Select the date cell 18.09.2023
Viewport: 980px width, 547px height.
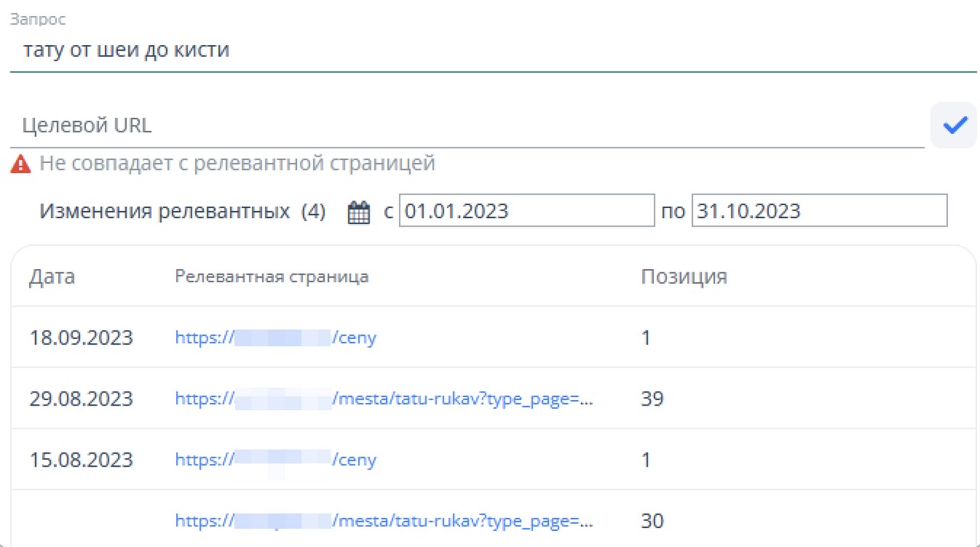coord(81,337)
